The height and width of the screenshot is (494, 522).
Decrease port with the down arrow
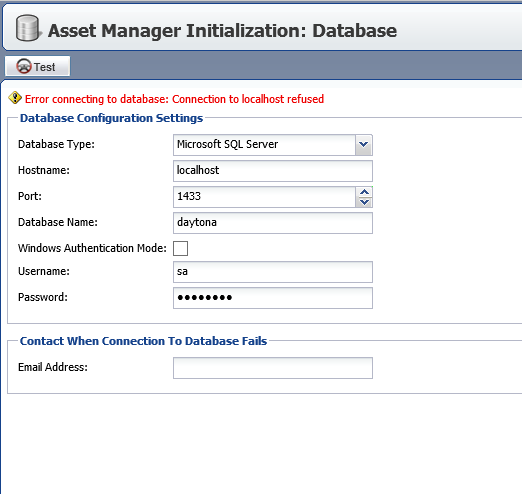point(364,202)
